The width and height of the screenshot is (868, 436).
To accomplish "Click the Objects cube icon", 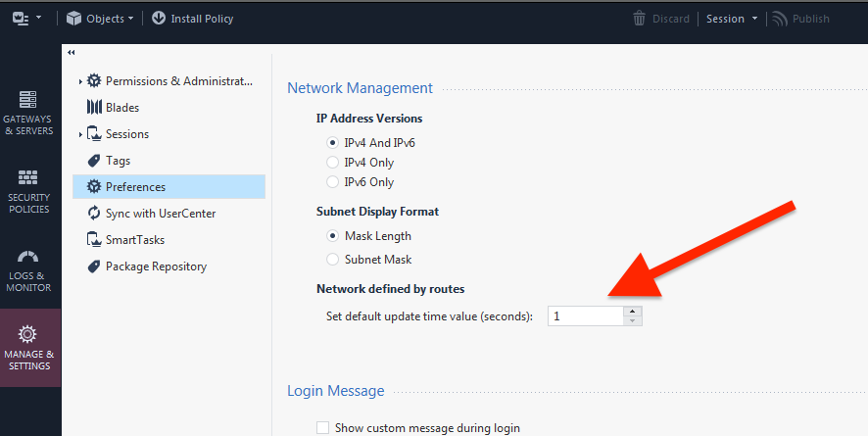I will (x=73, y=19).
